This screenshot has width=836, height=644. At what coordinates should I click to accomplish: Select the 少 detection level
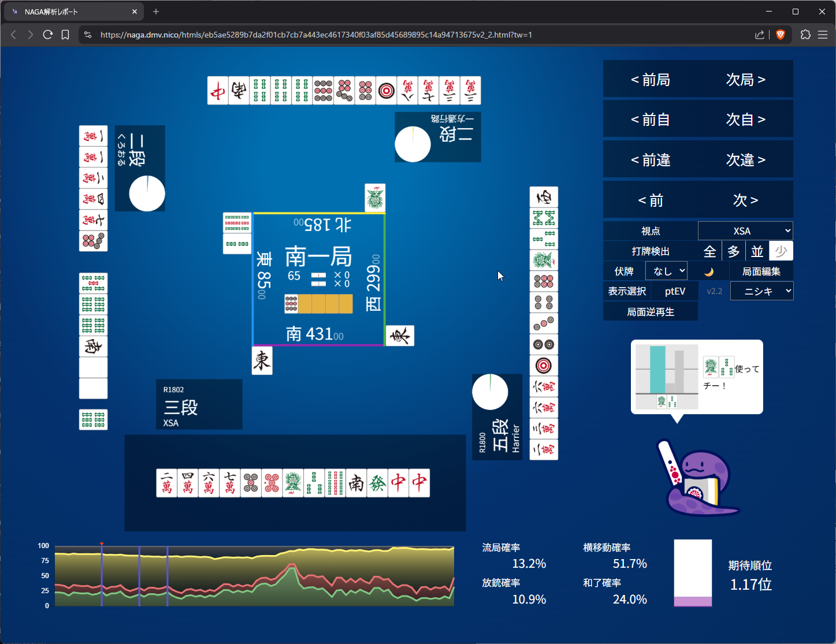click(x=781, y=251)
